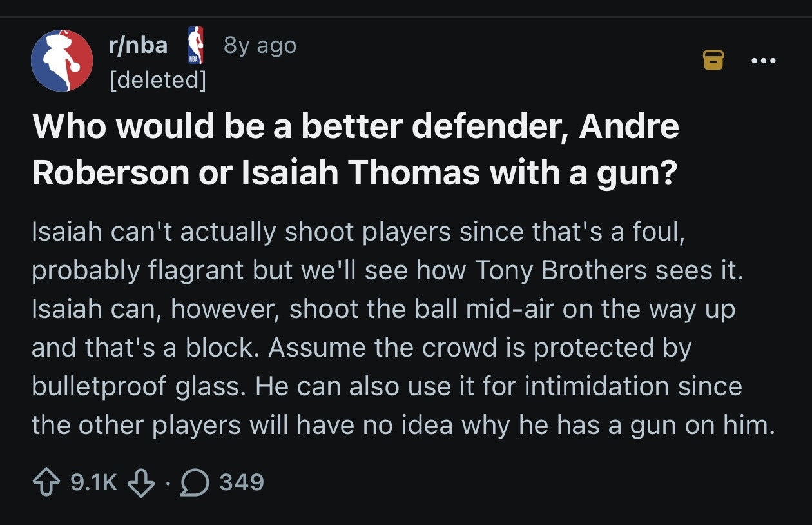Open the three-dot overflow menu

click(x=764, y=61)
